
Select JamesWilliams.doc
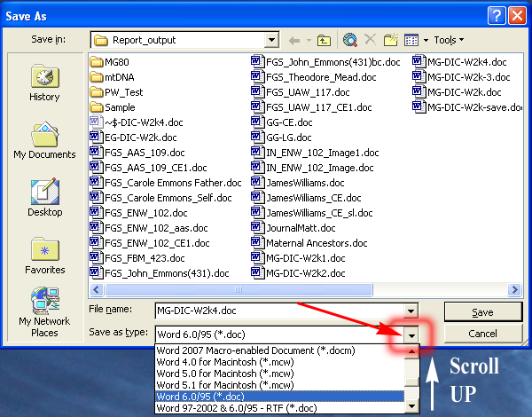[298, 183]
